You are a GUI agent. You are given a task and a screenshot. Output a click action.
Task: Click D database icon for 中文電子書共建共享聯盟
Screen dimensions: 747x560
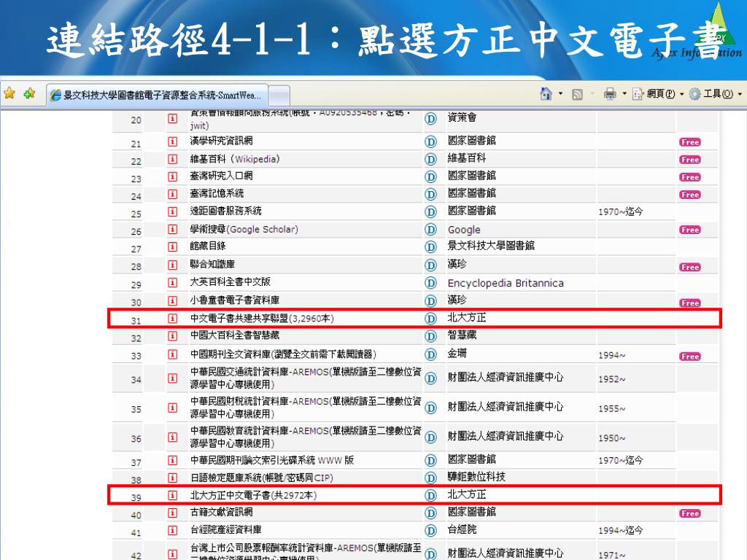(430, 319)
